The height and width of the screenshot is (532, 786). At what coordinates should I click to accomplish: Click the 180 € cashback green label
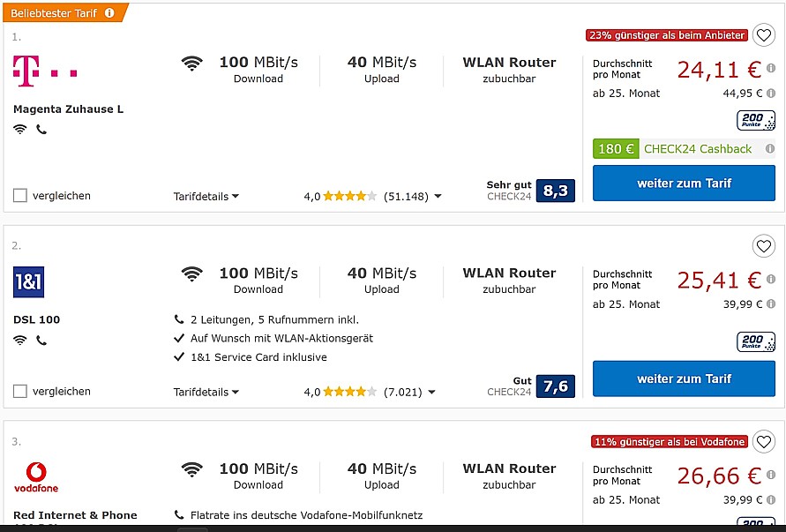[x=616, y=149]
